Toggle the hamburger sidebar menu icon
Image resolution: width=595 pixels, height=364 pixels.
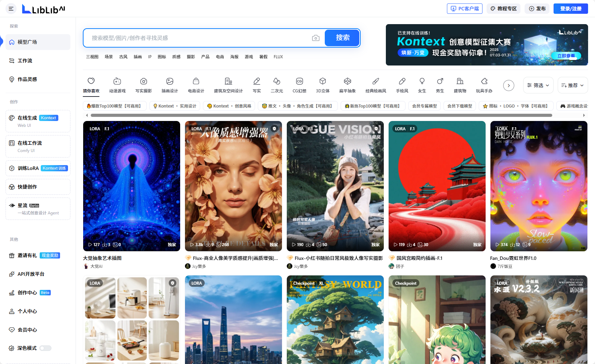(11, 9)
